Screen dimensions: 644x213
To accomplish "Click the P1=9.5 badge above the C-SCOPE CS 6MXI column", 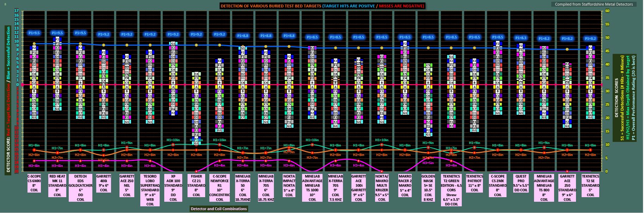I will click(x=34, y=33).
